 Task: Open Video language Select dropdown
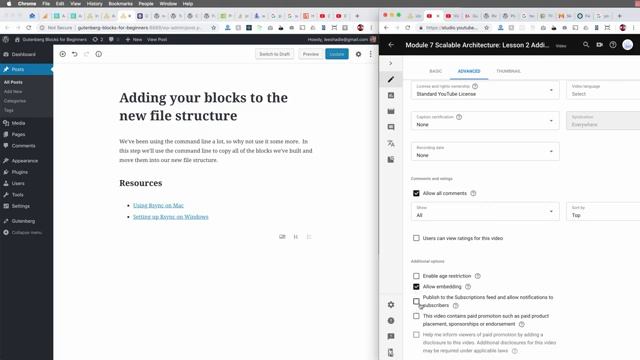(603, 90)
